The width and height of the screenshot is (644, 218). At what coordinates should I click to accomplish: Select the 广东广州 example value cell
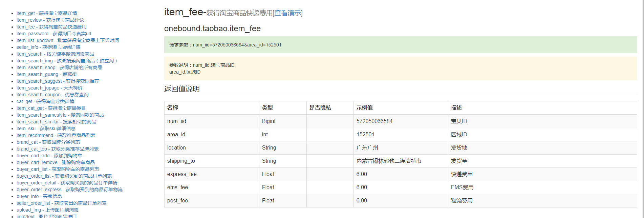(x=401, y=147)
